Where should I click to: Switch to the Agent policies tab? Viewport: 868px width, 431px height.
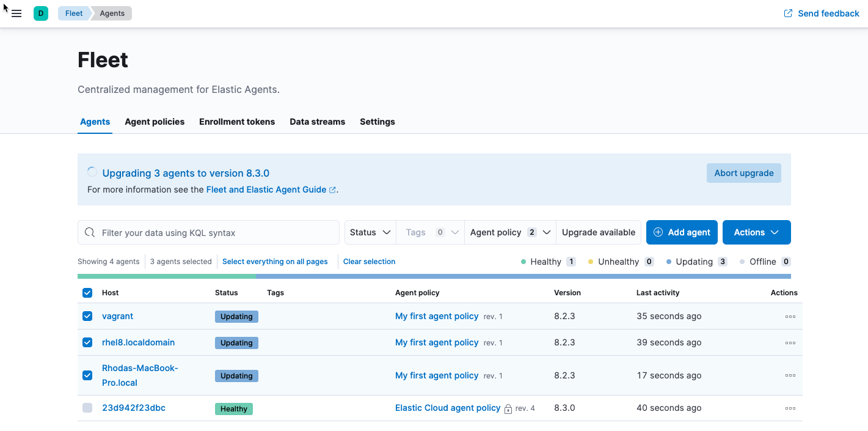[155, 122]
